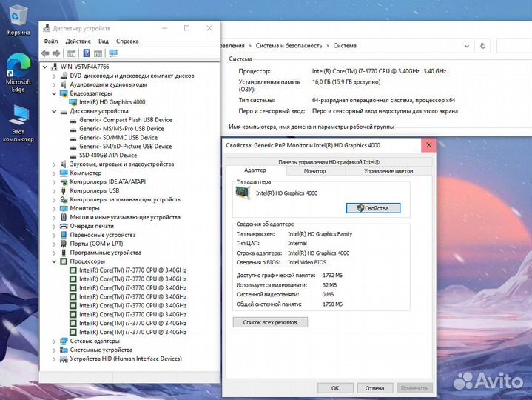This screenshot has height=400, width=532.
Task: Collapse the Процессоры node
Action: click(54, 261)
